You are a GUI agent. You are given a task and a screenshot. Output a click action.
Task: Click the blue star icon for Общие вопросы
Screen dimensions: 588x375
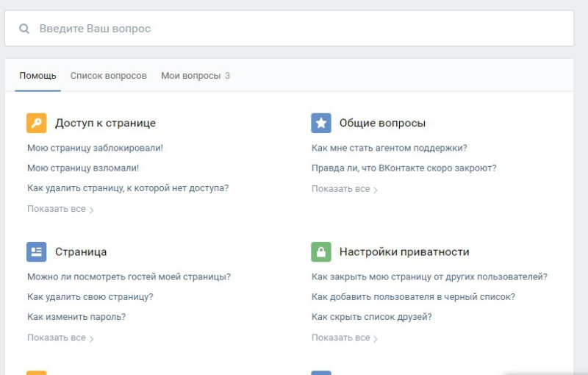320,123
